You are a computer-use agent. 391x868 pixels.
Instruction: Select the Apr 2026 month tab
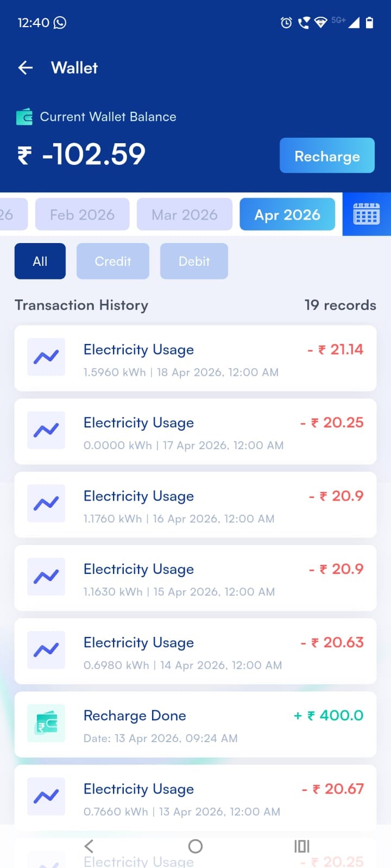click(x=287, y=215)
